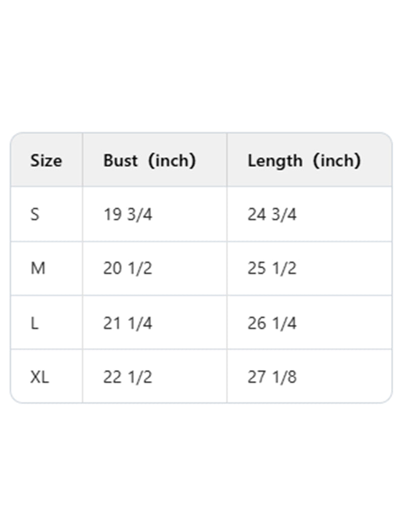Click the number 27 in XL length

point(257,377)
